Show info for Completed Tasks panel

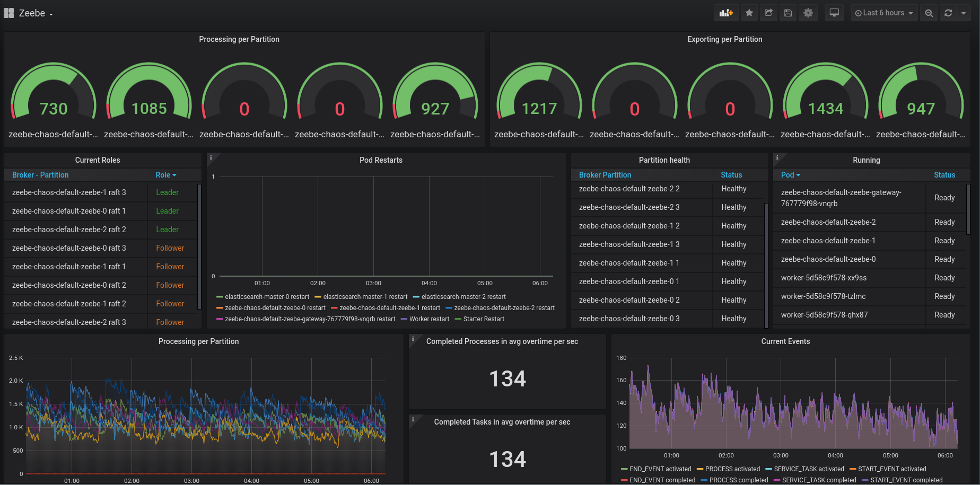(413, 419)
